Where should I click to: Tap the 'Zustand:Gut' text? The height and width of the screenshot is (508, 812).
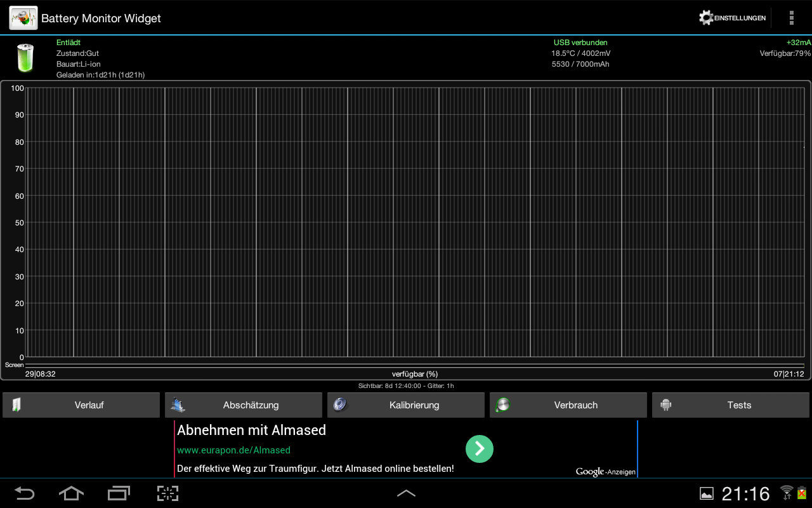[77, 53]
